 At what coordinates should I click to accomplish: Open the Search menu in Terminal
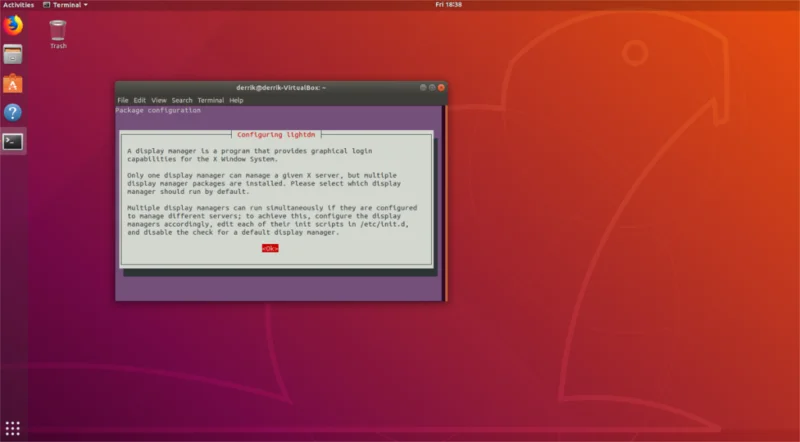coord(182,100)
